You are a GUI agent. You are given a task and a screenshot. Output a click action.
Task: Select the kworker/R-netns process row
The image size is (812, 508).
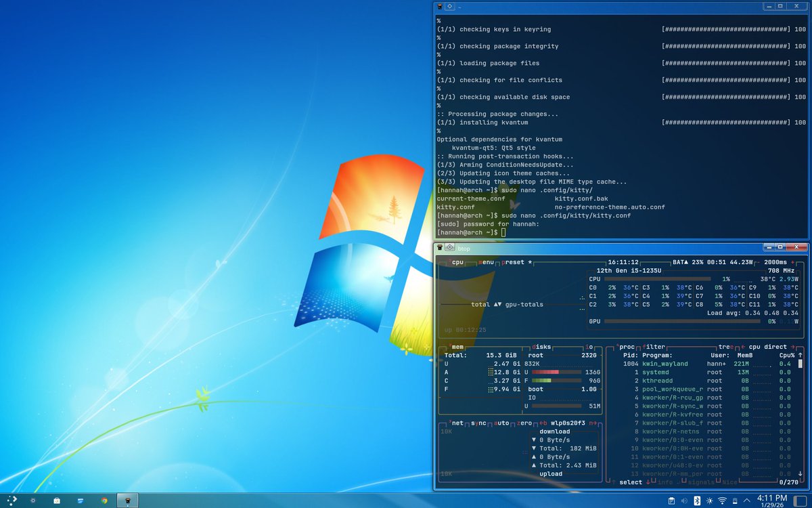point(708,431)
